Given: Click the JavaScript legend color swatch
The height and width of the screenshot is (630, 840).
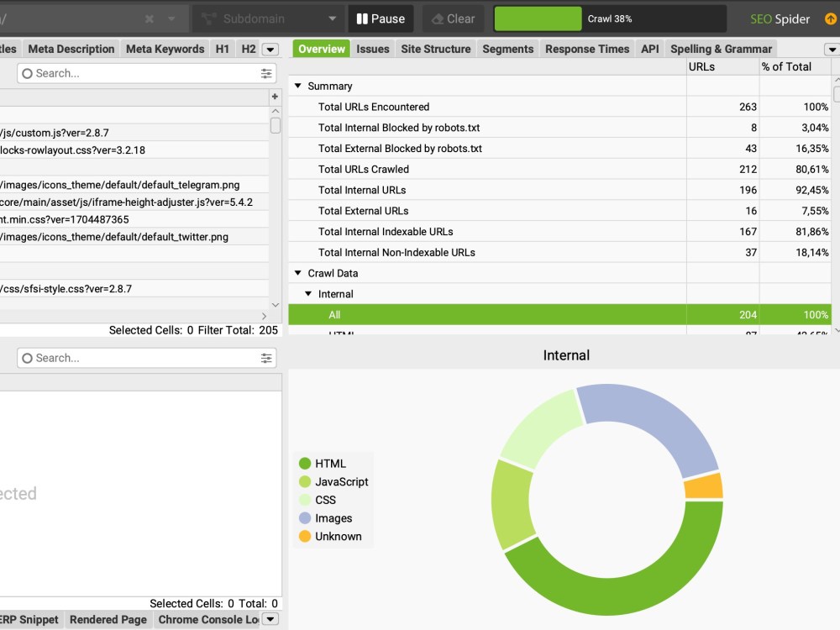Looking at the screenshot, I should pos(305,481).
